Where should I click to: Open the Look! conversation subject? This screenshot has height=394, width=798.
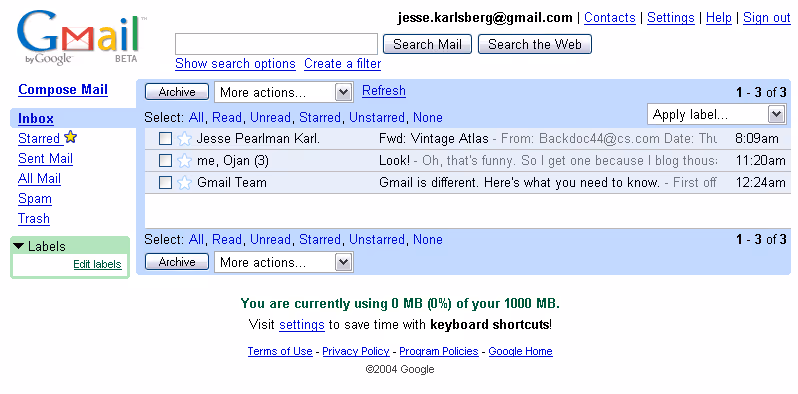(x=394, y=161)
